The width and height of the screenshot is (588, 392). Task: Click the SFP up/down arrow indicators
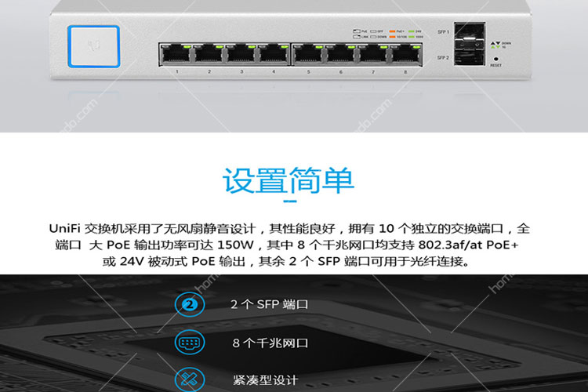click(495, 45)
